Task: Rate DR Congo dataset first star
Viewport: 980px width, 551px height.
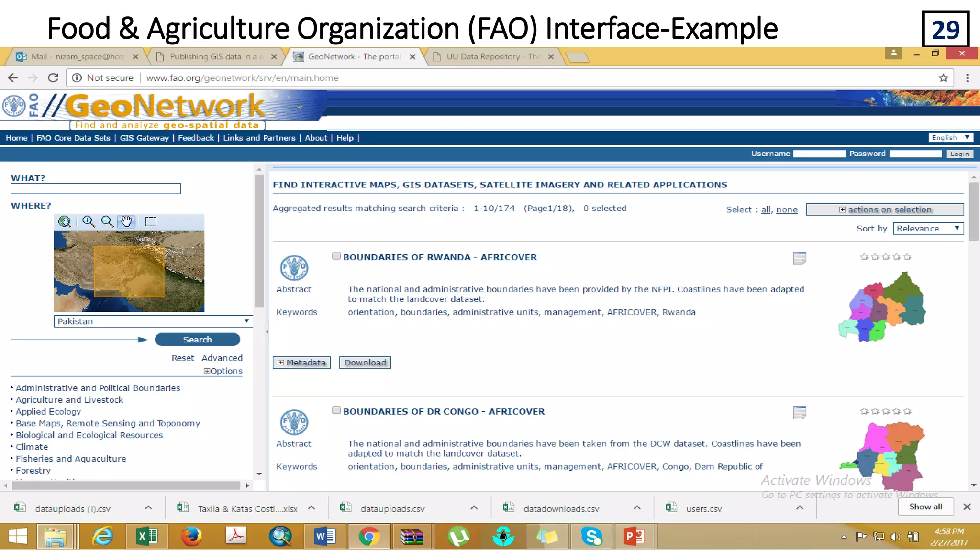Action: pos(864,411)
